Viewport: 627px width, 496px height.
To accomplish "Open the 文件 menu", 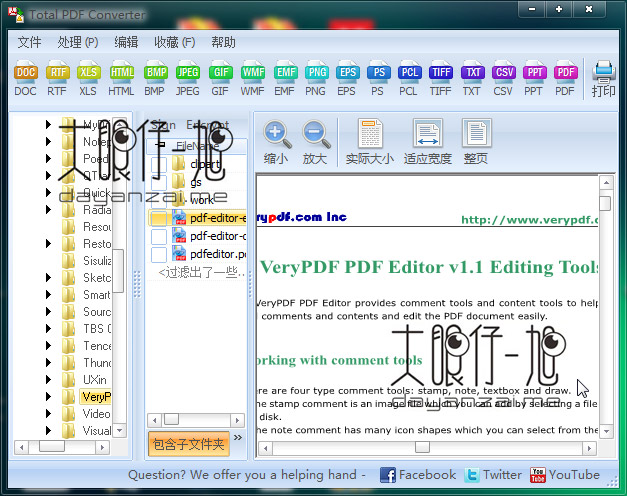I will click(x=29, y=42).
